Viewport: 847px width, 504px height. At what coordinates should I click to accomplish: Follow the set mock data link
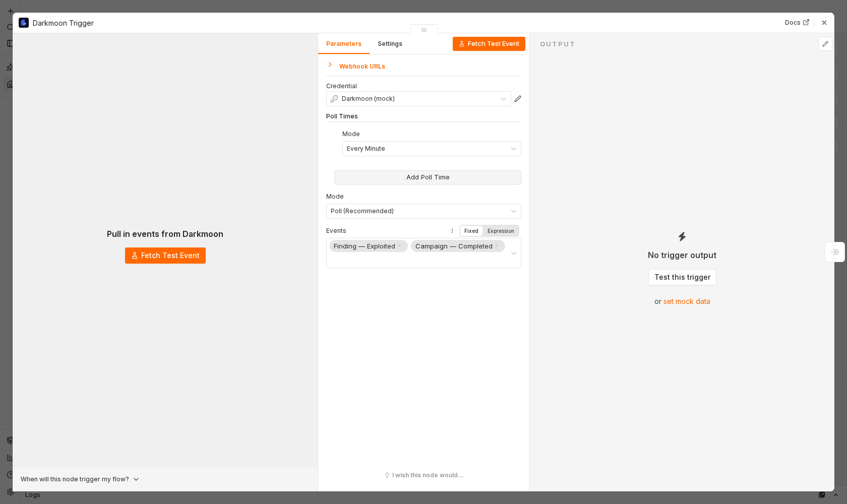[x=687, y=301]
